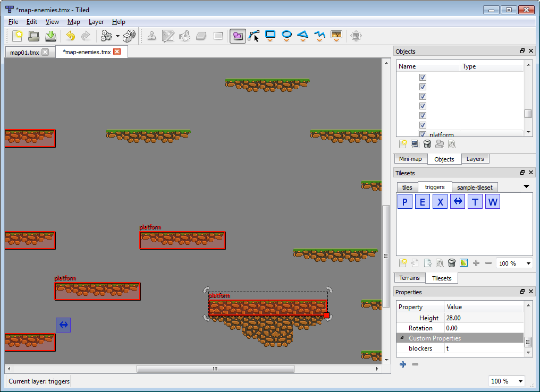This screenshot has width=540, height=392.
Task: Switch to the Terrains tab
Action: [x=409, y=278]
